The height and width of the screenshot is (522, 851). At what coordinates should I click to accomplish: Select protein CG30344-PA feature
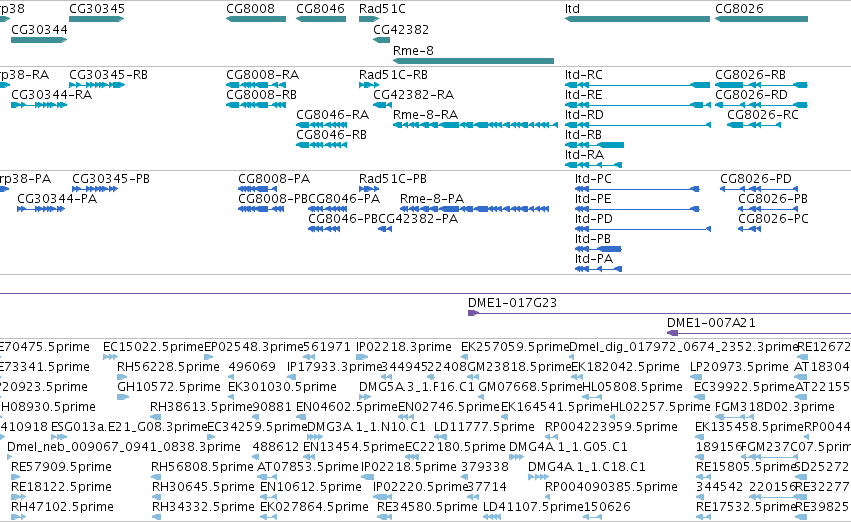(41, 209)
